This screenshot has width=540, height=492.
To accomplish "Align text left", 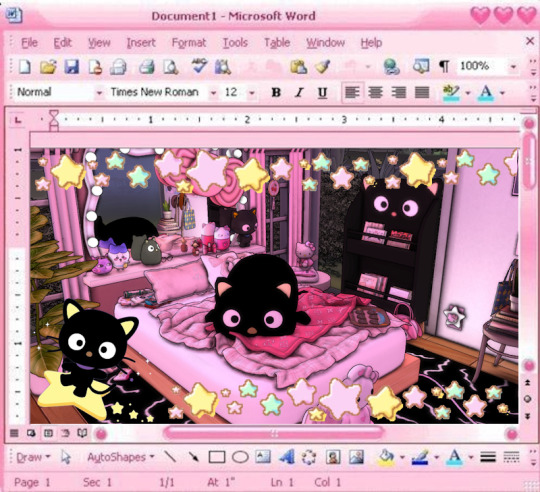I will coord(352,92).
